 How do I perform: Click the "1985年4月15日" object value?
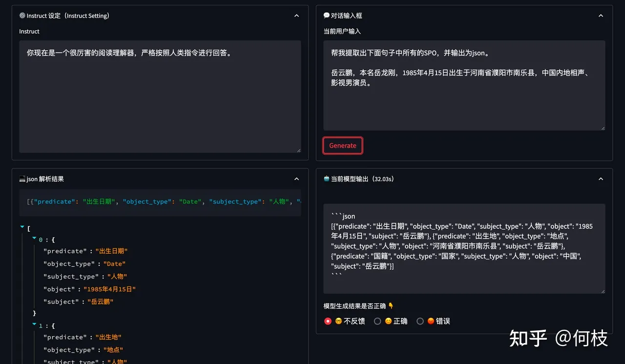point(109,289)
